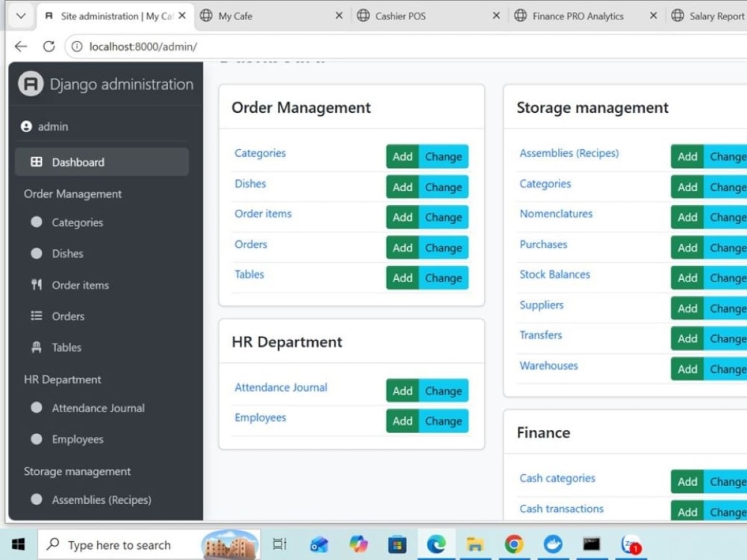747x560 pixels.
Task: Open Microsoft Edge from the taskbar
Action: [x=436, y=544]
